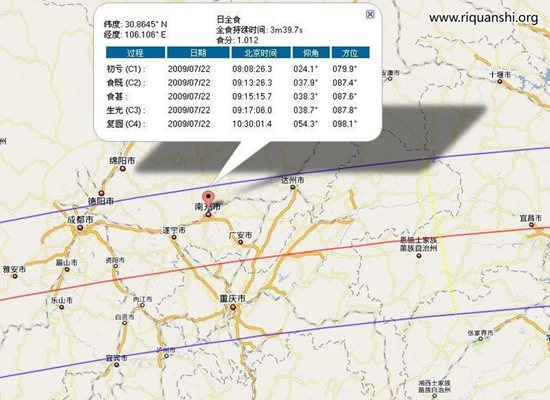This screenshot has height=400, width=550.
Task: Click the 过程 column header
Action: (x=135, y=53)
